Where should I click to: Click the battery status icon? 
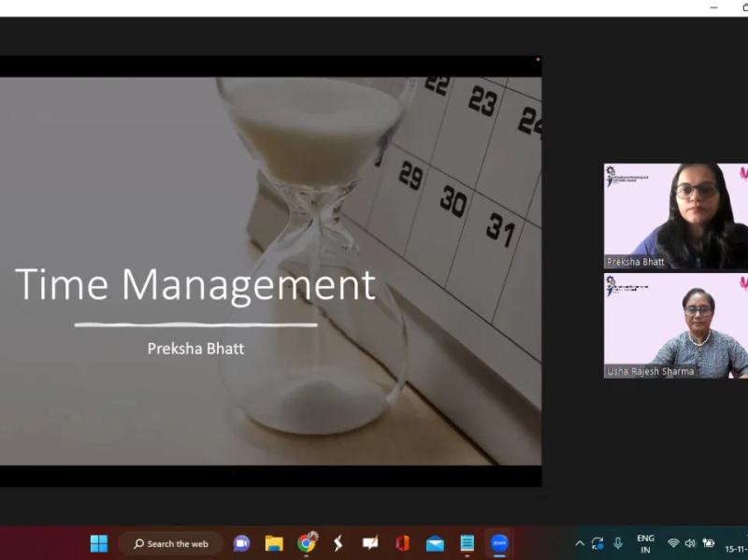[x=709, y=543]
